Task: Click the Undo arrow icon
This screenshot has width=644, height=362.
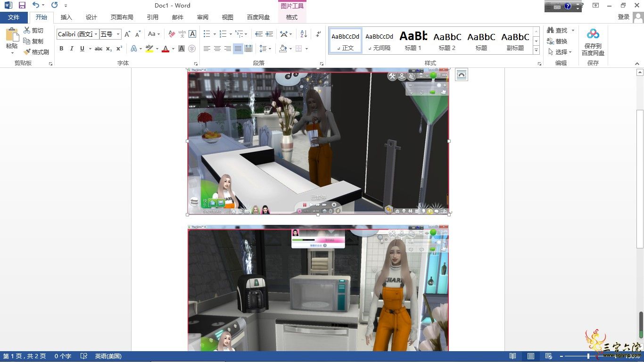Action: 36,5
